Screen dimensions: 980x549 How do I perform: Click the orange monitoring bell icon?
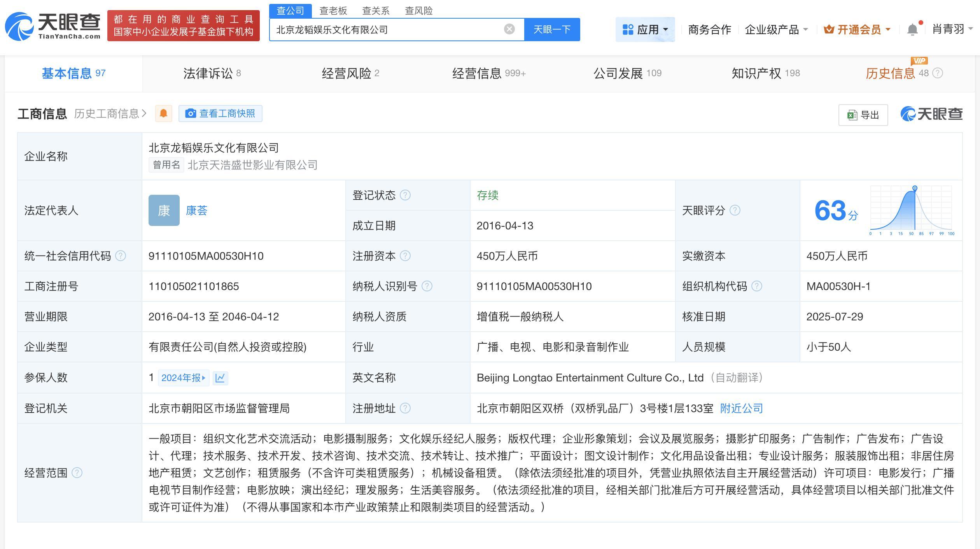(163, 114)
